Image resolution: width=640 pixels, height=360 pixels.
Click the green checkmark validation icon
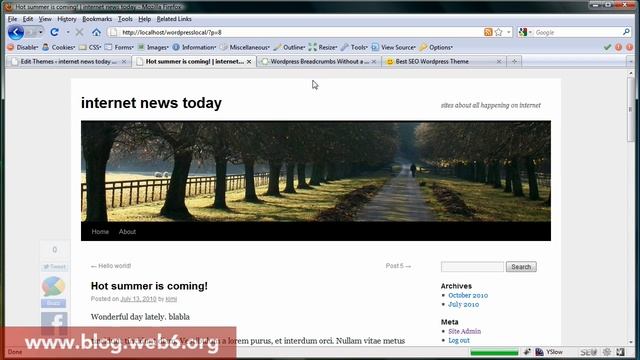click(x=607, y=47)
